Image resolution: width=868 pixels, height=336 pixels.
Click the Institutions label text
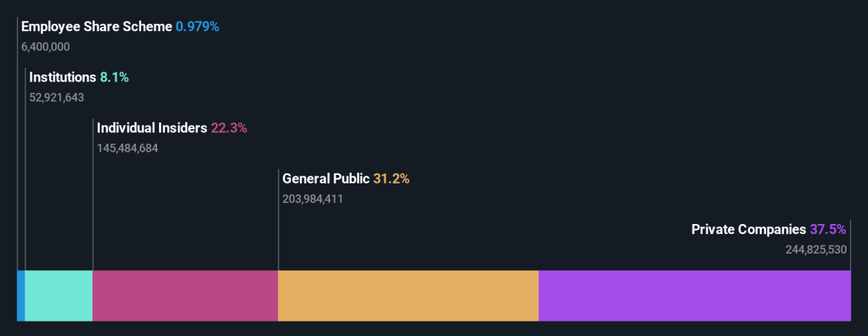pyautogui.click(x=62, y=77)
